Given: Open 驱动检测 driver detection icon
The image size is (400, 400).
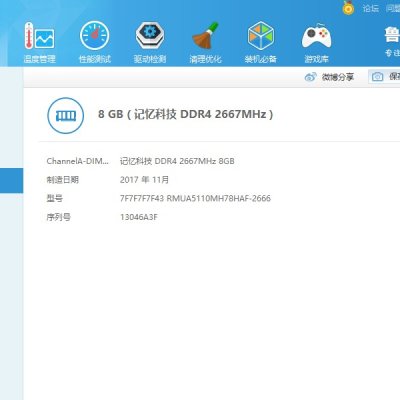Looking at the screenshot, I should pyautogui.click(x=150, y=36).
